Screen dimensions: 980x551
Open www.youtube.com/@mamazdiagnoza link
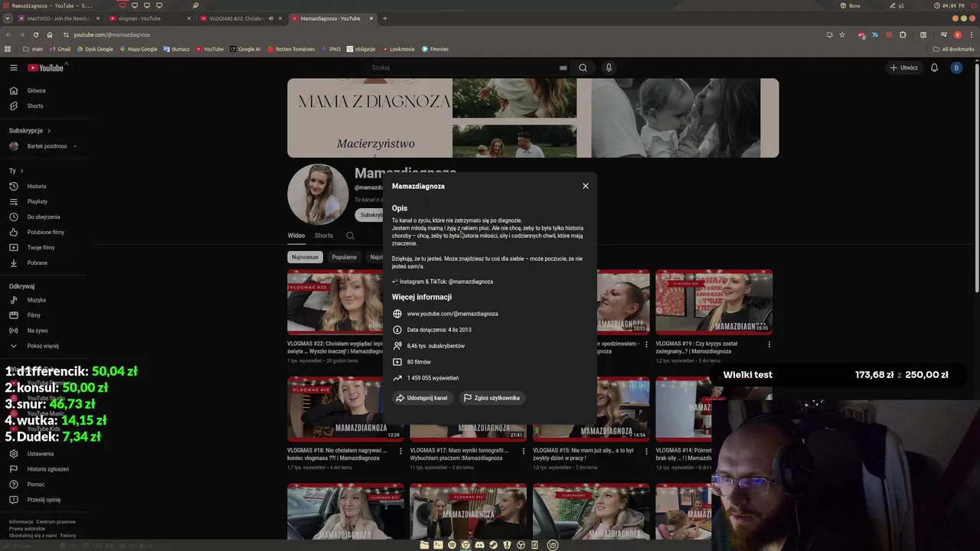(x=452, y=314)
